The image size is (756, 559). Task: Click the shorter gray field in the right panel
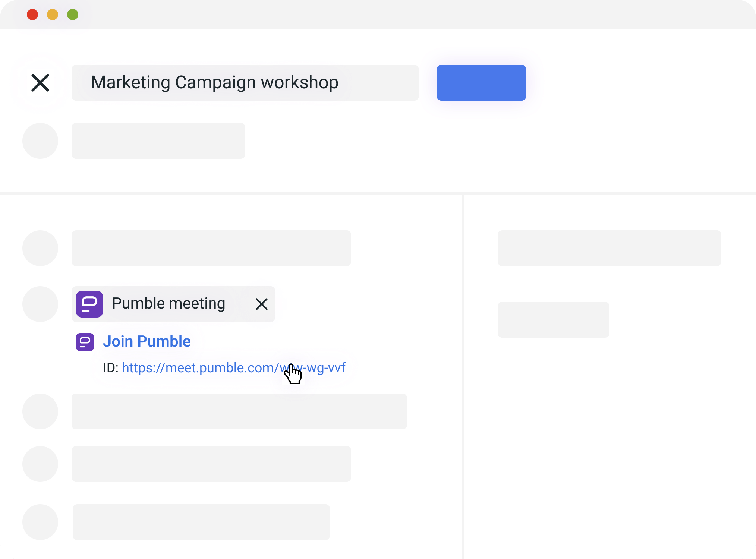click(x=553, y=320)
